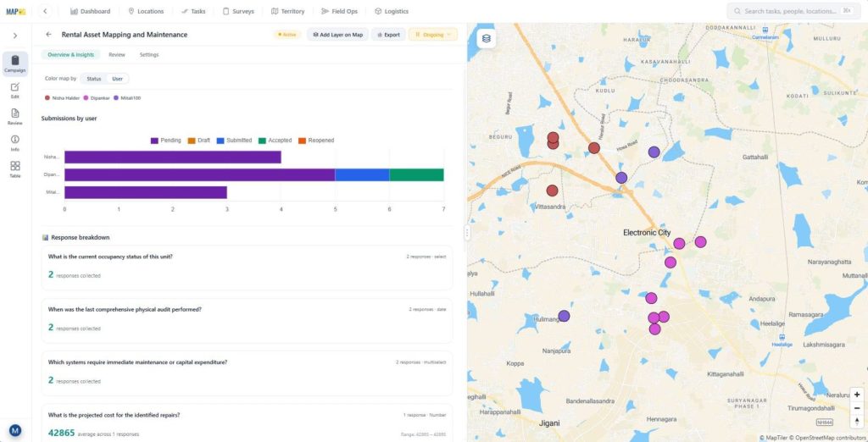Open the Territory menu
This screenshot has width=868, height=442.
coord(288,11)
